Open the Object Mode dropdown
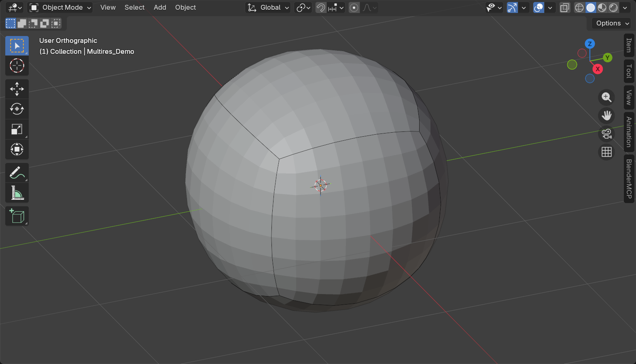Viewport: 636px width, 364px height. (x=60, y=8)
